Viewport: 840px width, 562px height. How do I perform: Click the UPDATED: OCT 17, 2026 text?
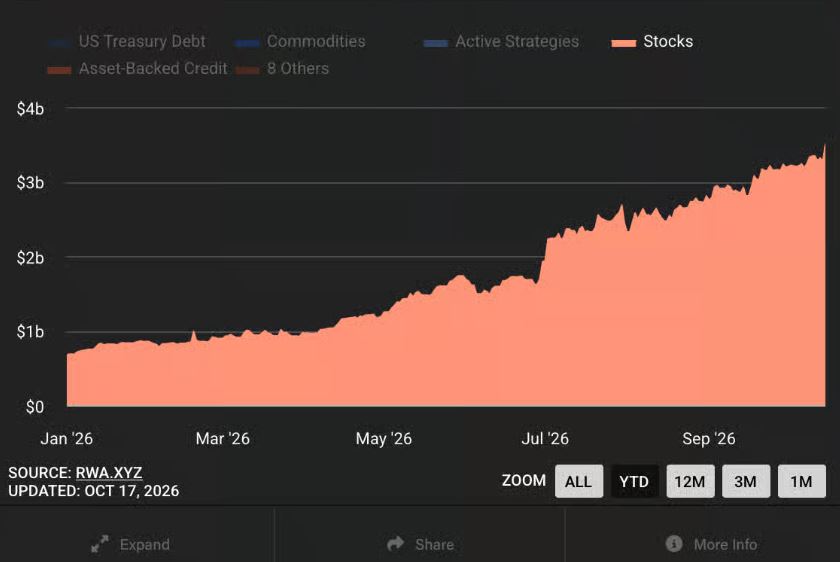pyautogui.click(x=94, y=491)
